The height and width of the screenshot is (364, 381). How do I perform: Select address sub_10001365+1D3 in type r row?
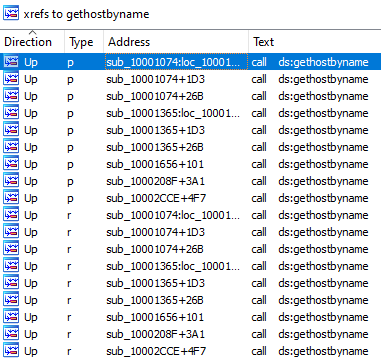pos(155,283)
